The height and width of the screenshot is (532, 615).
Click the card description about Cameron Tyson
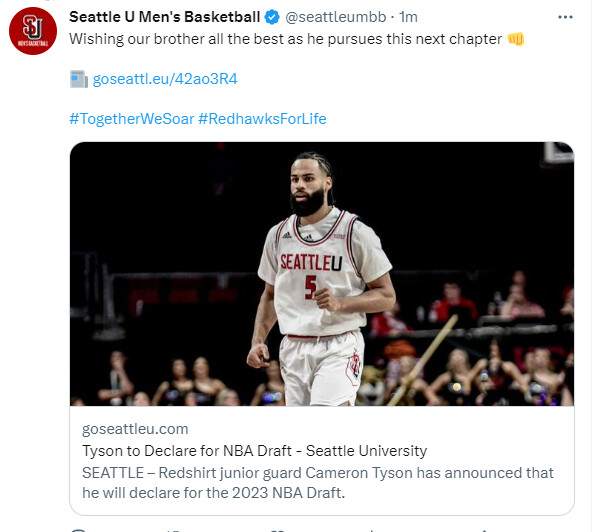316,482
